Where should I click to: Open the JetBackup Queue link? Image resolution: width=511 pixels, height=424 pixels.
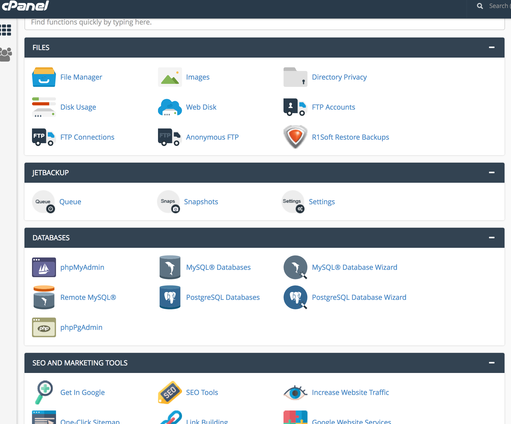point(70,202)
